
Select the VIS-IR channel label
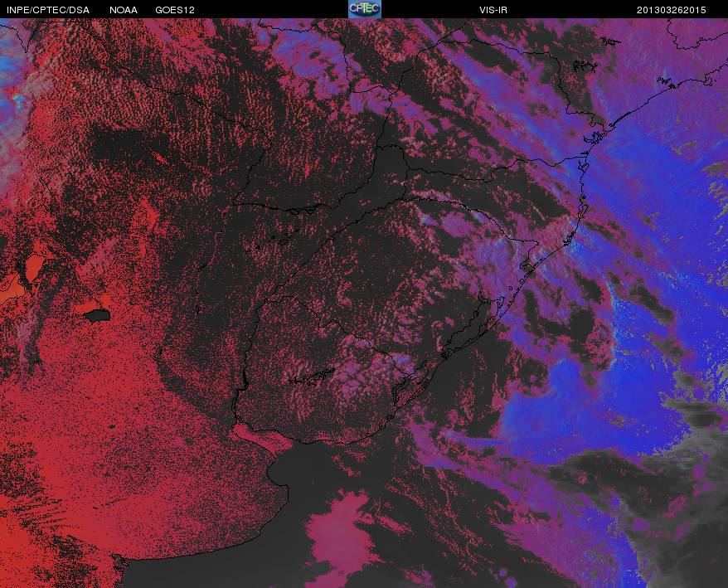coord(493,10)
